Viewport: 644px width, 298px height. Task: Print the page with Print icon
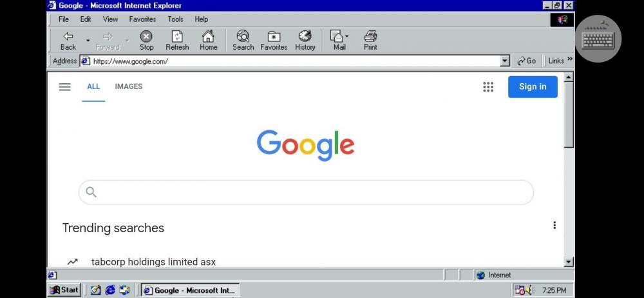[370, 41]
